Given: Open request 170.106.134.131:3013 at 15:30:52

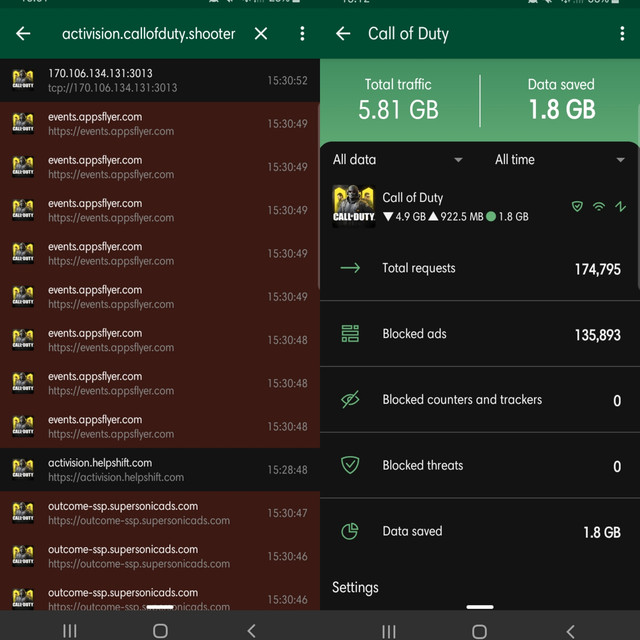Looking at the screenshot, I should pyautogui.click(x=160, y=80).
